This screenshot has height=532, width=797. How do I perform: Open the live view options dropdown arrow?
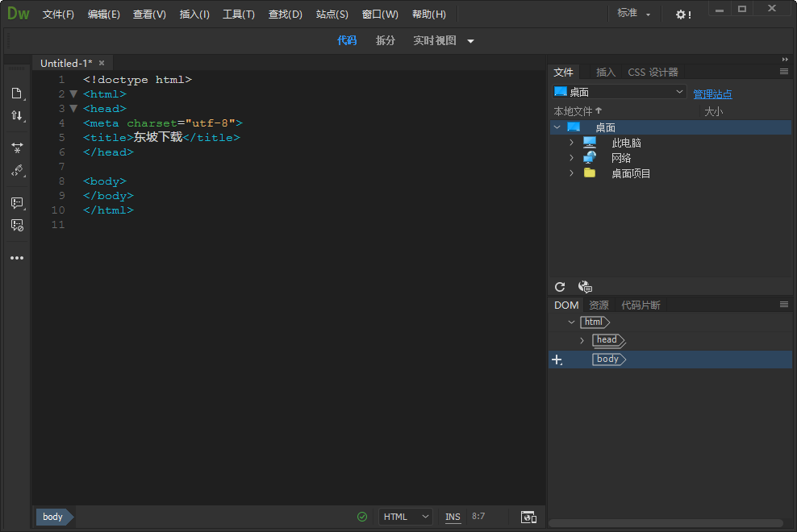point(470,41)
